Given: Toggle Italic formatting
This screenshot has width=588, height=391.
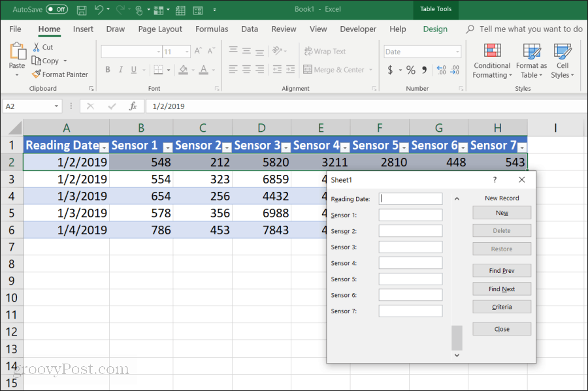Looking at the screenshot, I should [x=121, y=70].
